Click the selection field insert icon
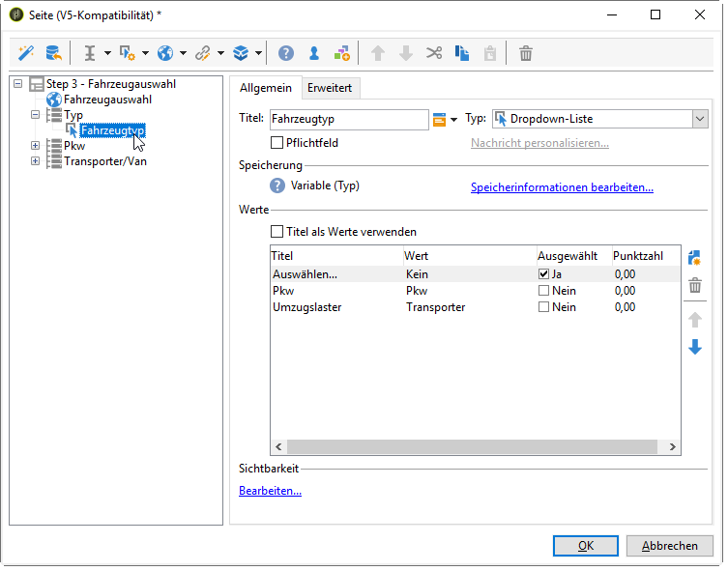 (x=128, y=53)
